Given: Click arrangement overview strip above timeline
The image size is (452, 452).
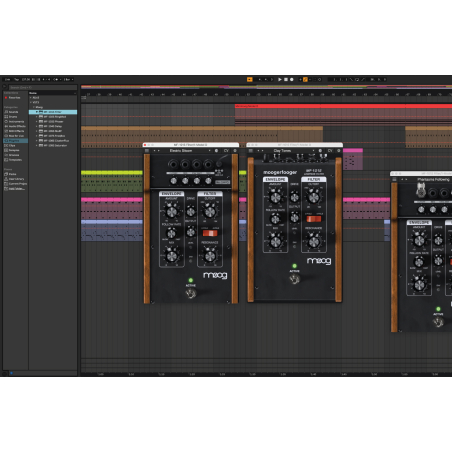Looking at the screenshot, I should (266, 87).
